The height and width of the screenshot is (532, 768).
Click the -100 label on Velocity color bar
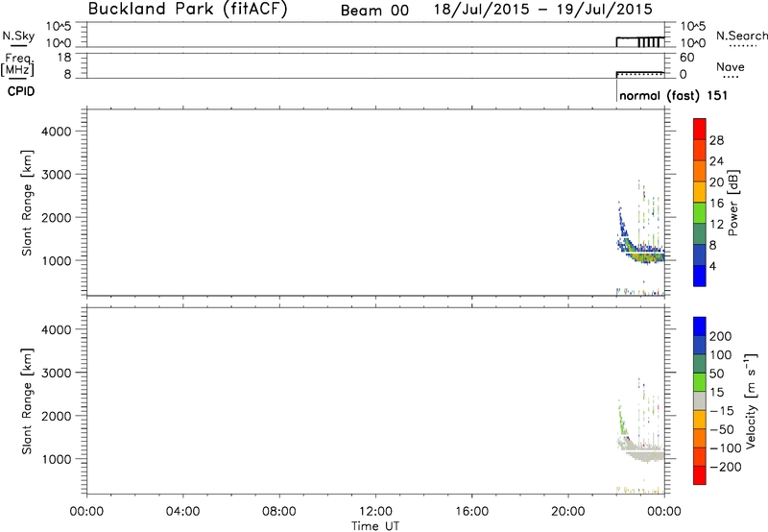click(x=726, y=448)
